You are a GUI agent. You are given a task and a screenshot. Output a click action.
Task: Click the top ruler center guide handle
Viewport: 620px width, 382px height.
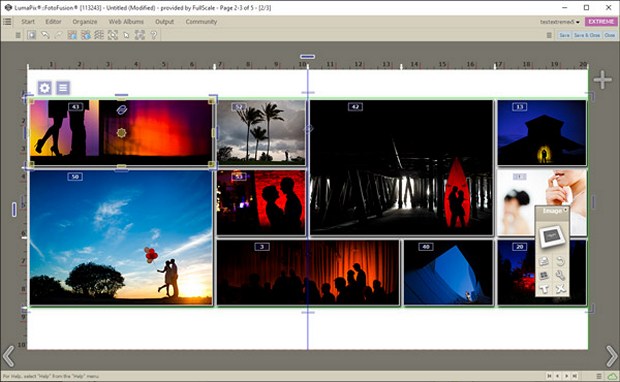pos(307,57)
